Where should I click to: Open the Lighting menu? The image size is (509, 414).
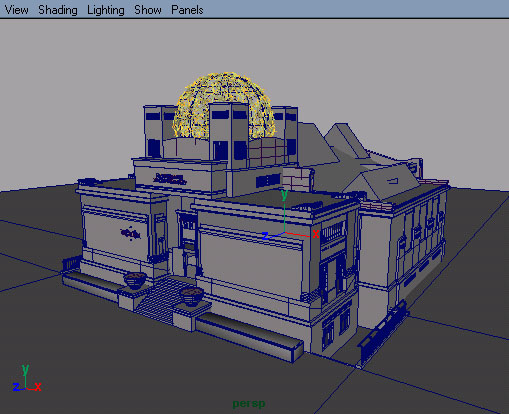[x=106, y=10]
